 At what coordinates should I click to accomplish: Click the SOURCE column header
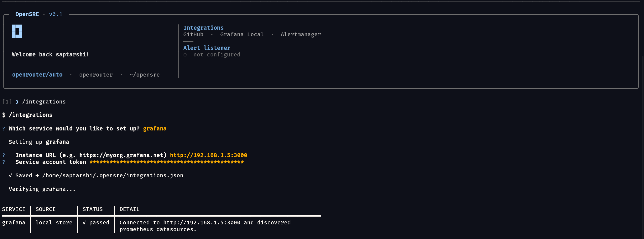[46, 209]
